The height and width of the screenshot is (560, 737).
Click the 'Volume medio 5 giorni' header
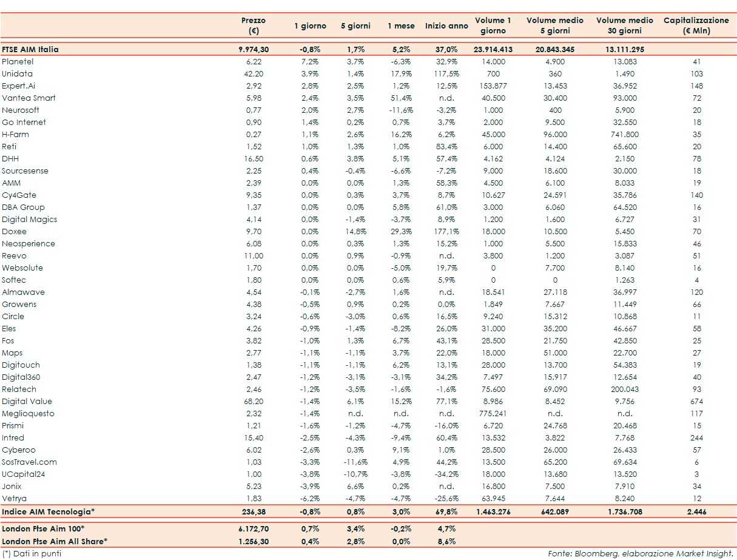coord(555,25)
